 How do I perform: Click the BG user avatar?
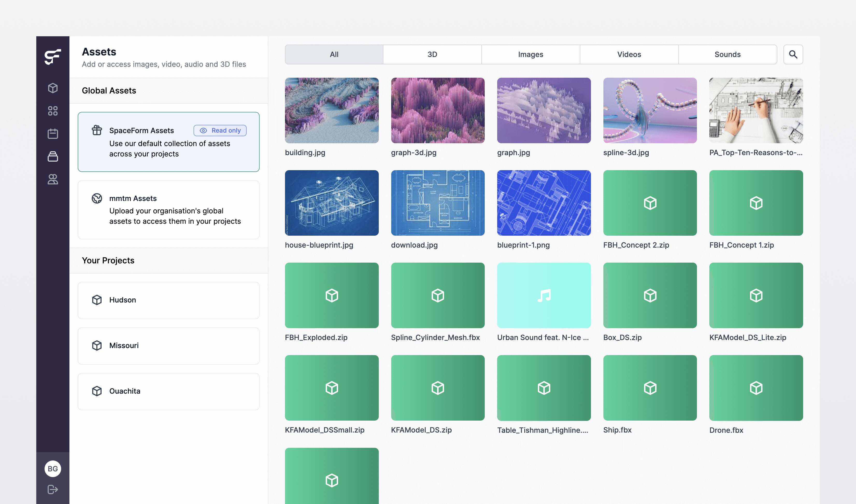(53, 468)
